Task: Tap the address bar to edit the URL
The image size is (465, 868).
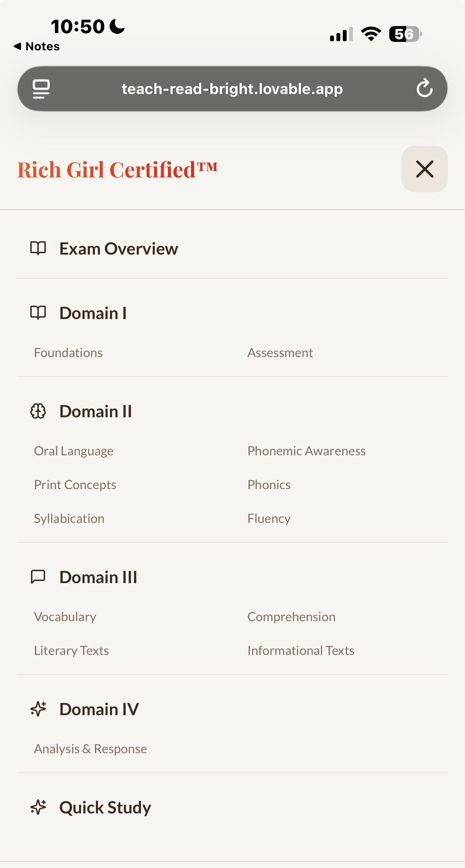Action: (x=232, y=88)
